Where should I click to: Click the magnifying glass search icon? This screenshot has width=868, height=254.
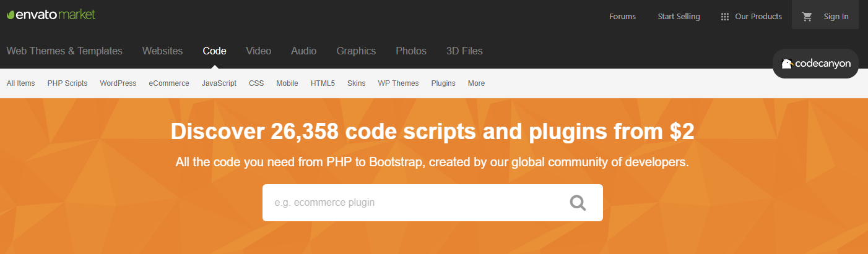pyautogui.click(x=578, y=203)
